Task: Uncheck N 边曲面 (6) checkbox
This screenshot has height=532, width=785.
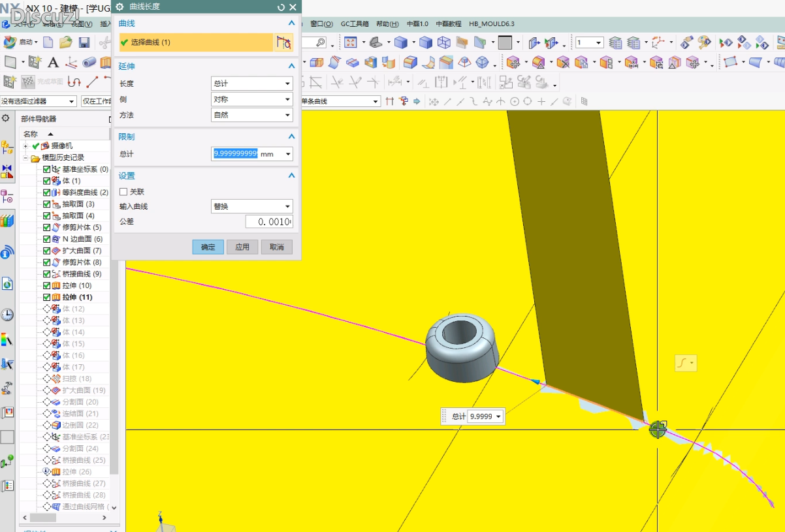Action: point(46,239)
